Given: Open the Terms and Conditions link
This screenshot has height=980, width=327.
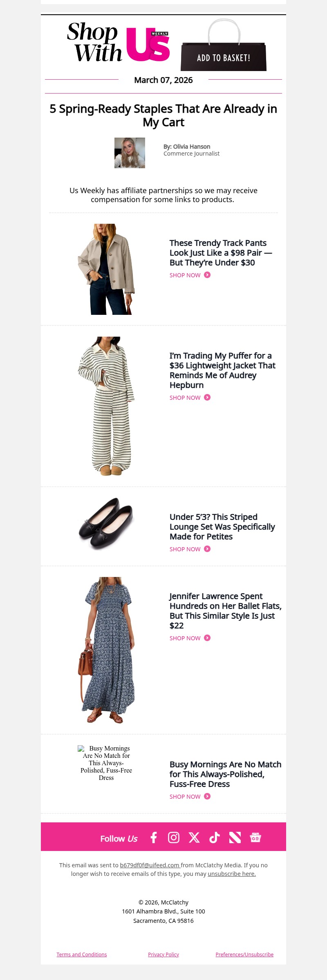Looking at the screenshot, I should (82, 955).
